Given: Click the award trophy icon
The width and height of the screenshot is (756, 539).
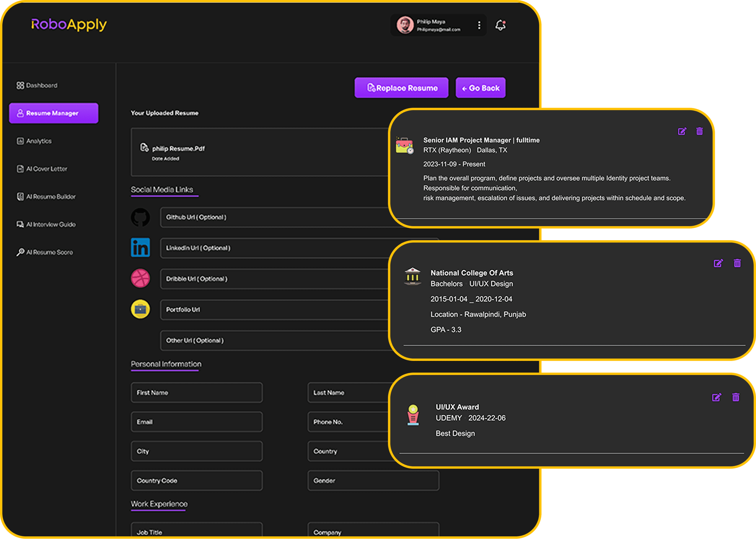Looking at the screenshot, I should [413, 415].
